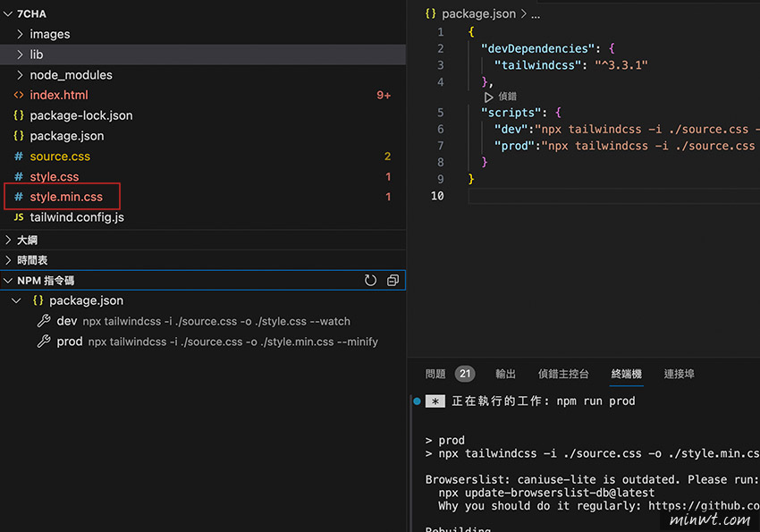Click the refresh icon in NPM scripts header
Image resolution: width=760 pixels, height=532 pixels.
coord(370,281)
